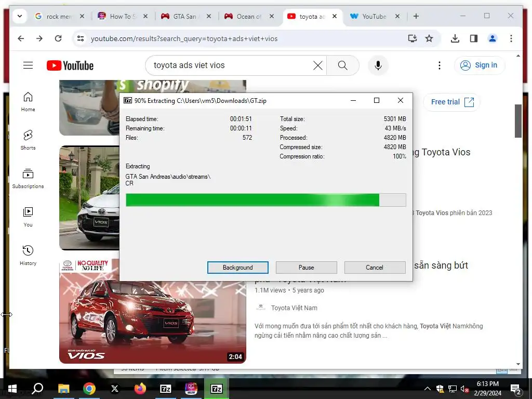532x399 pixels.
Task: Pause the 7-Zip extraction
Action: [x=307, y=268]
